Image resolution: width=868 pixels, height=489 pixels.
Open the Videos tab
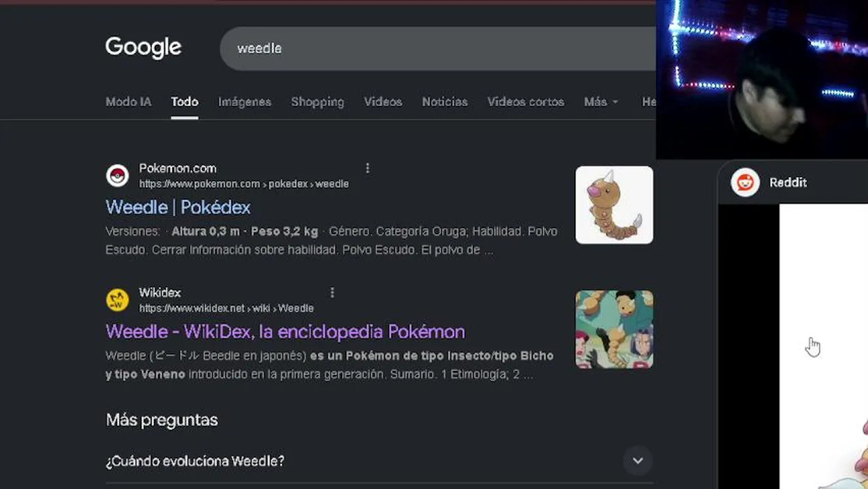pyautogui.click(x=383, y=102)
